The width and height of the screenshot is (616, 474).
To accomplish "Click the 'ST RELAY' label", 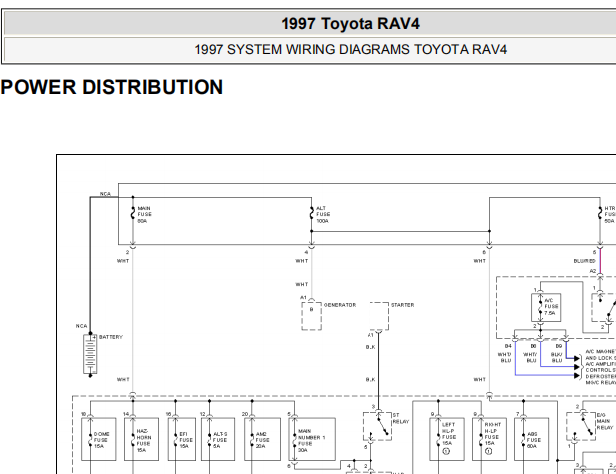I will (x=400, y=418).
